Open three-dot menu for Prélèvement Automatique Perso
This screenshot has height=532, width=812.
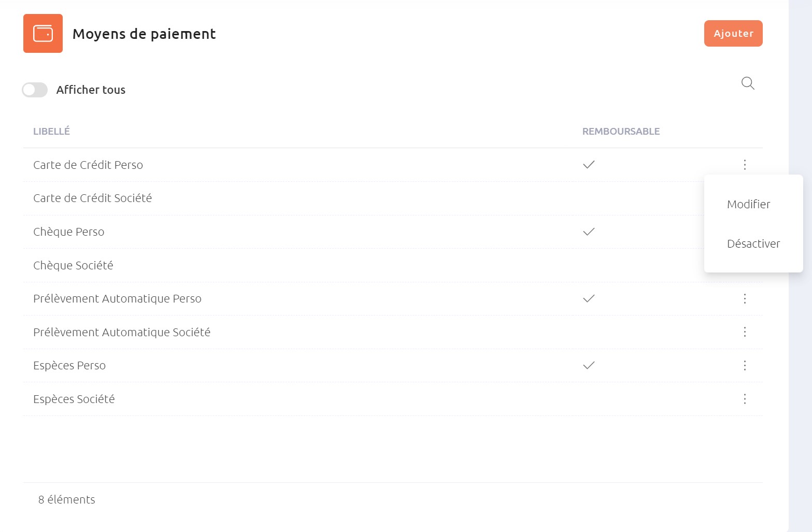745,298
